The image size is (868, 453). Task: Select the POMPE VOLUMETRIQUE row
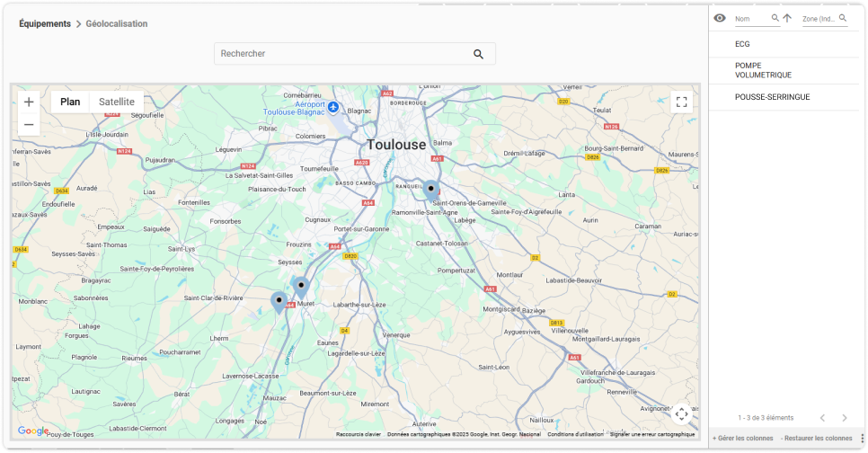click(784, 70)
